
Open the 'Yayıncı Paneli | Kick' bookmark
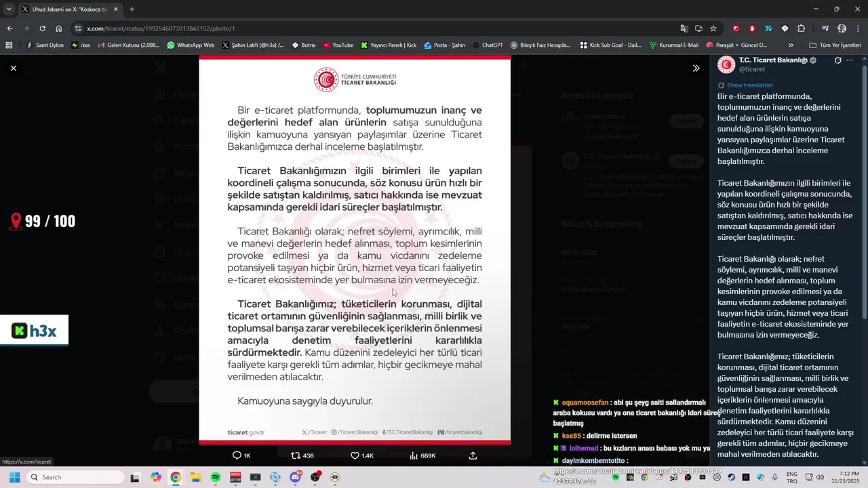pyautogui.click(x=389, y=45)
